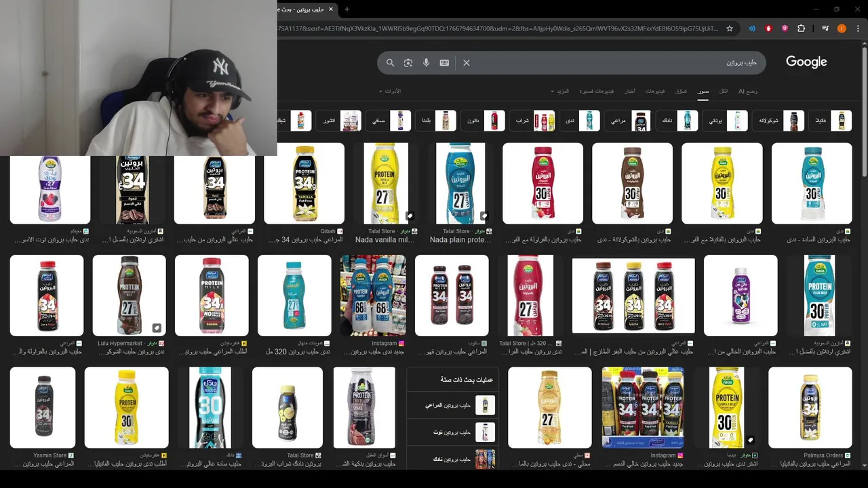Click the blue sound-wave extension icon

tap(752, 28)
